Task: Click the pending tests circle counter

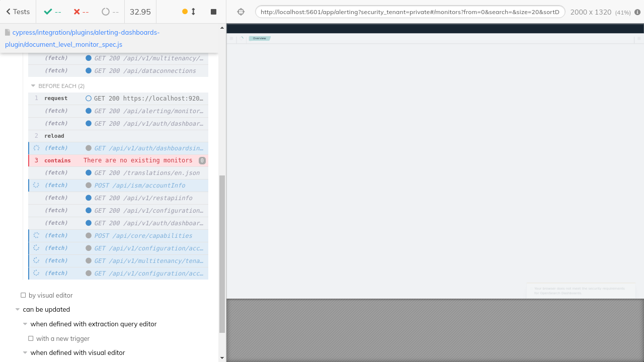Action: coord(110,12)
